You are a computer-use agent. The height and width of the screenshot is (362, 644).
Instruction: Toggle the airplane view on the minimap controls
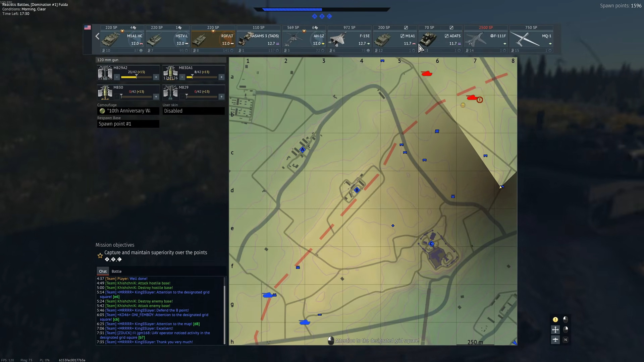[x=555, y=340]
